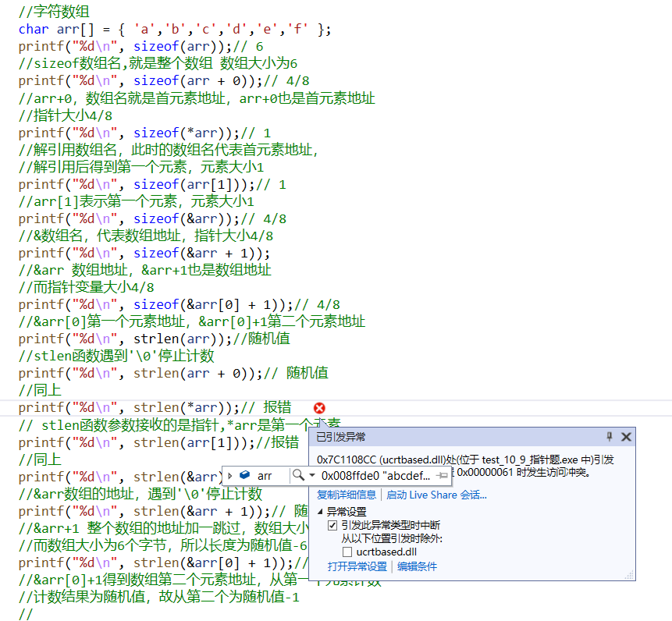672x621 pixels.
Task: Click the edit conditions link (编辑条件)
Action: 417,566
